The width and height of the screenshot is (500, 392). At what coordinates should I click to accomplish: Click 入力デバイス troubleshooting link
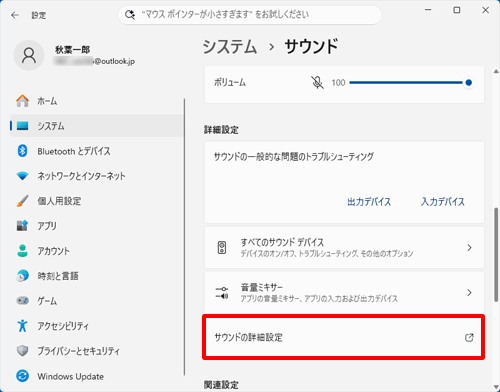[443, 202]
